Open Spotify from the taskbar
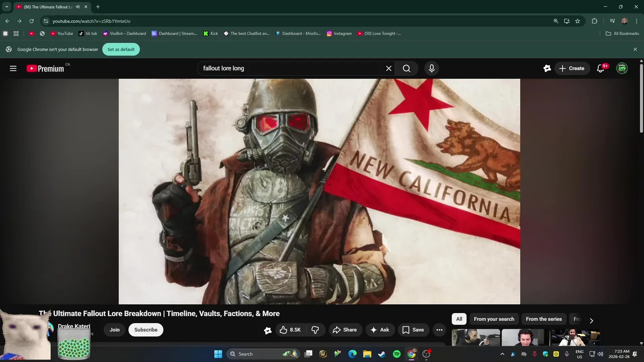 coord(396,354)
